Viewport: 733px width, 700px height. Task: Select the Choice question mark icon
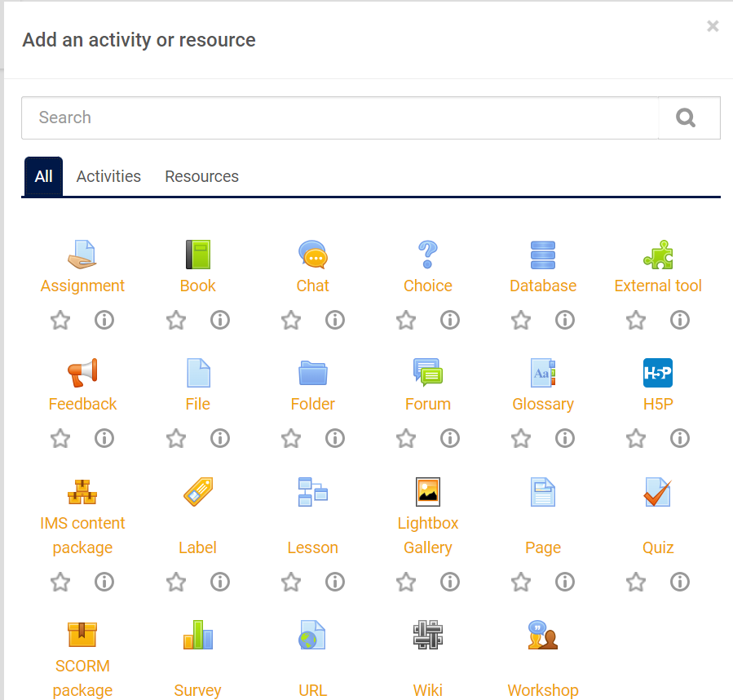(428, 255)
